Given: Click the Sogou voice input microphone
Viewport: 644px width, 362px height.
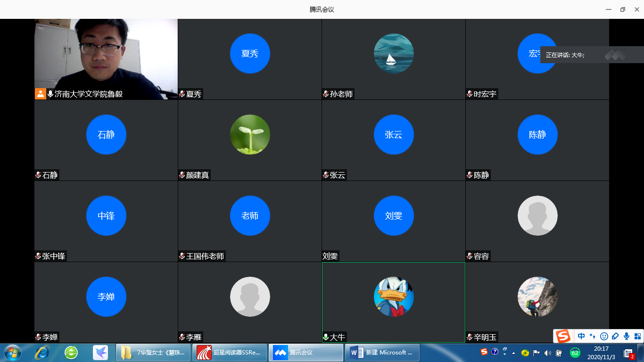Looking at the screenshot, I should point(626,336).
